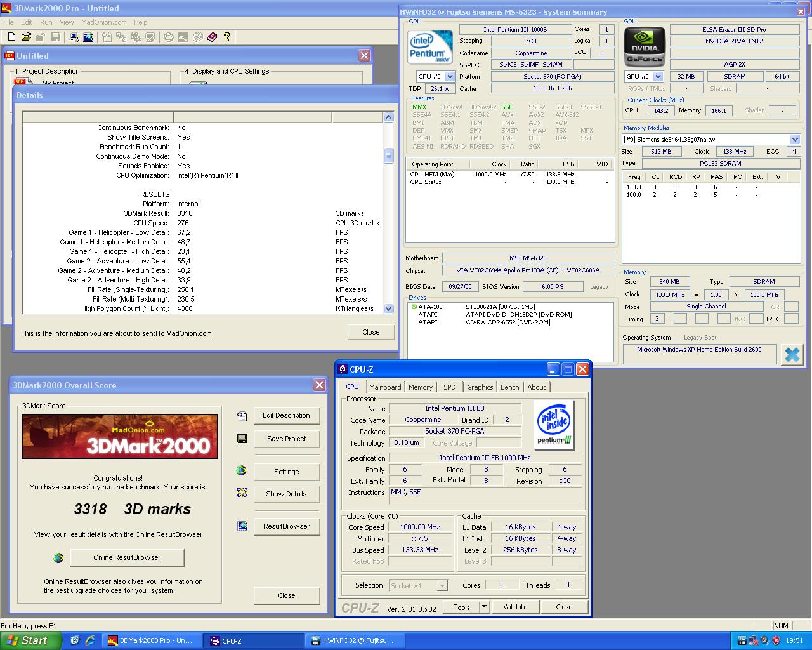Screen dimensions: 812x650
Task: Switch to CPU-Z taskbar button
Action: [254, 640]
